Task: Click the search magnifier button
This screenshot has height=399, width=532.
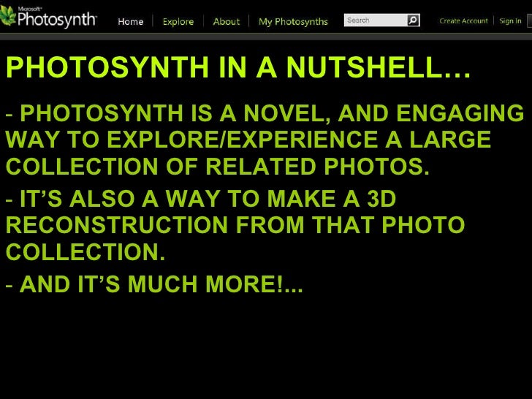Action: coord(413,20)
